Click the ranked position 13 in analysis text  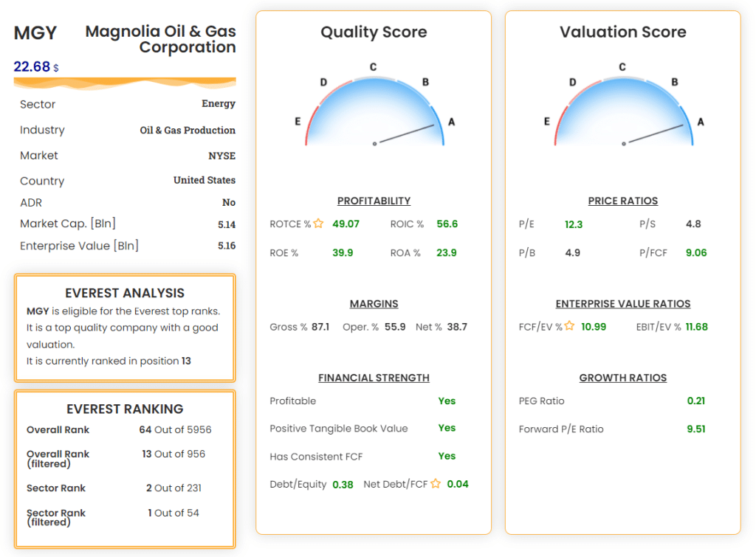point(186,361)
